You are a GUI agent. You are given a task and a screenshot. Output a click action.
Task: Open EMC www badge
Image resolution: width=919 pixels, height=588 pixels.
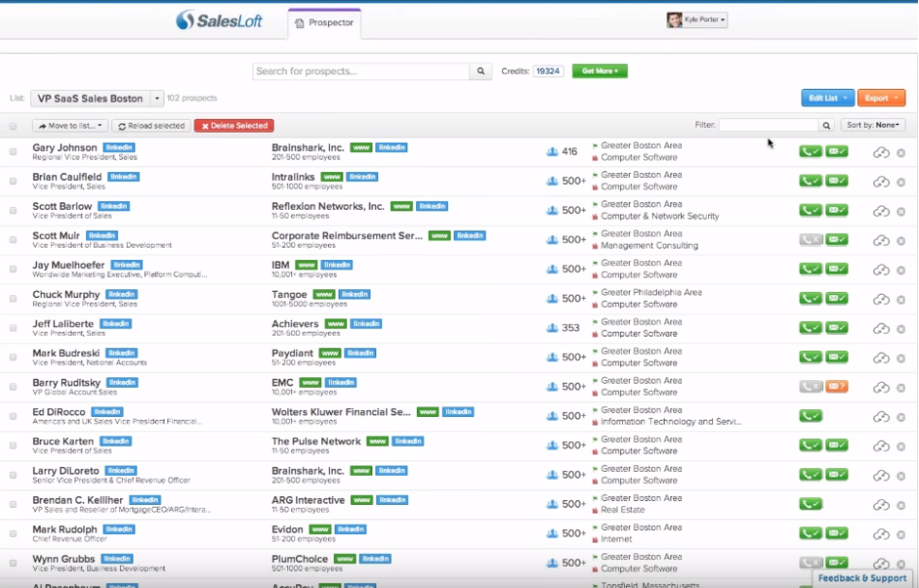[311, 382]
